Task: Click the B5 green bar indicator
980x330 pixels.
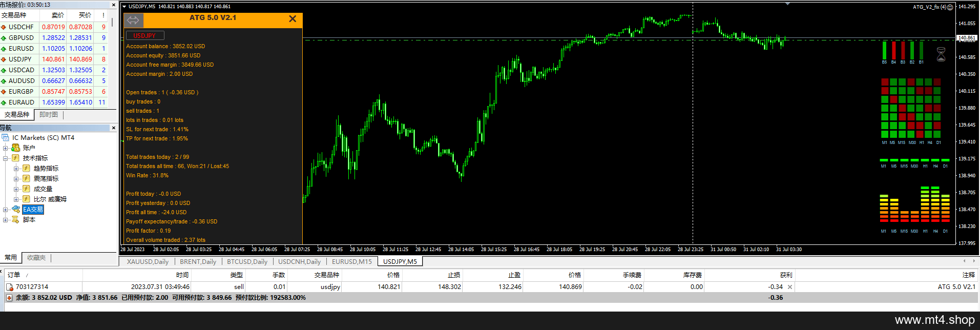Action: point(884,51)
